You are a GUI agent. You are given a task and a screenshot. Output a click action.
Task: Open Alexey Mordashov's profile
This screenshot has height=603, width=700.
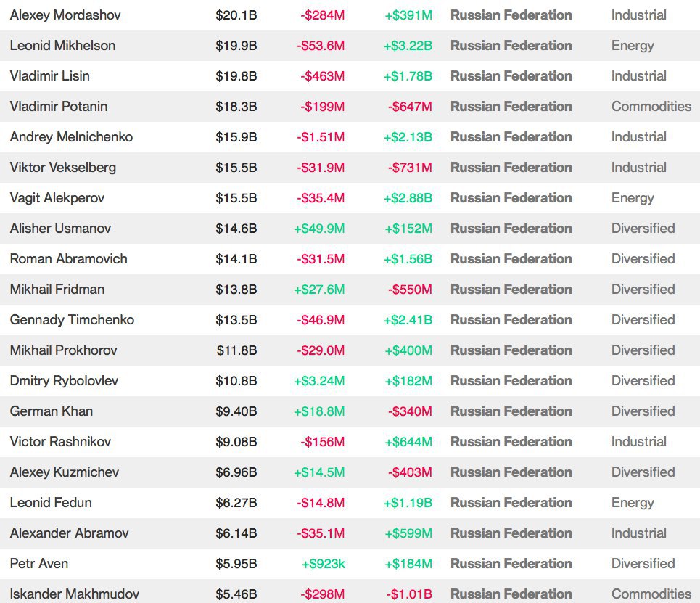(65, 15)
